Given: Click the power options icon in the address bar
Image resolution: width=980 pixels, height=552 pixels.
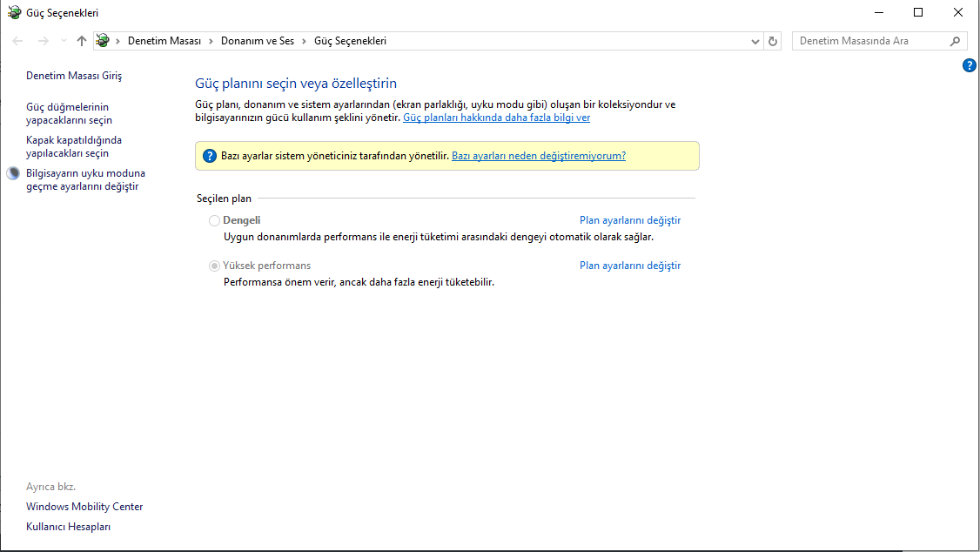Looking at the screenshot, I should [x=103, y=41].
